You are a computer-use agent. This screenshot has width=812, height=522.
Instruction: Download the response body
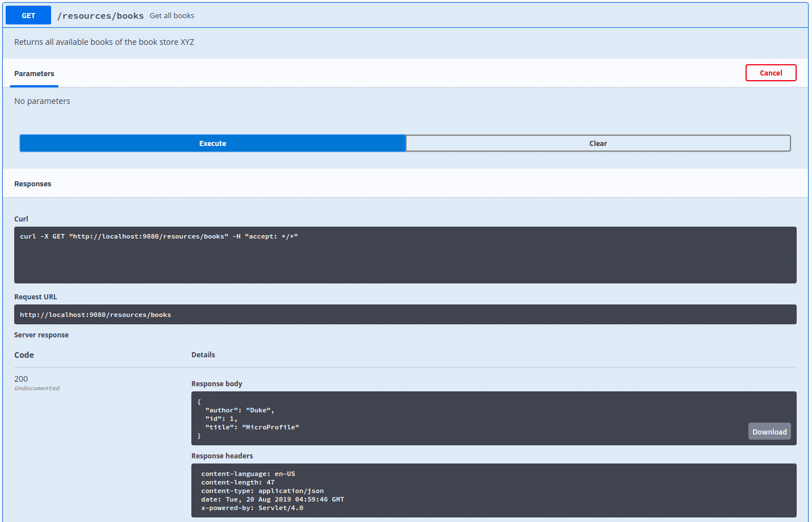click(769, 432)
